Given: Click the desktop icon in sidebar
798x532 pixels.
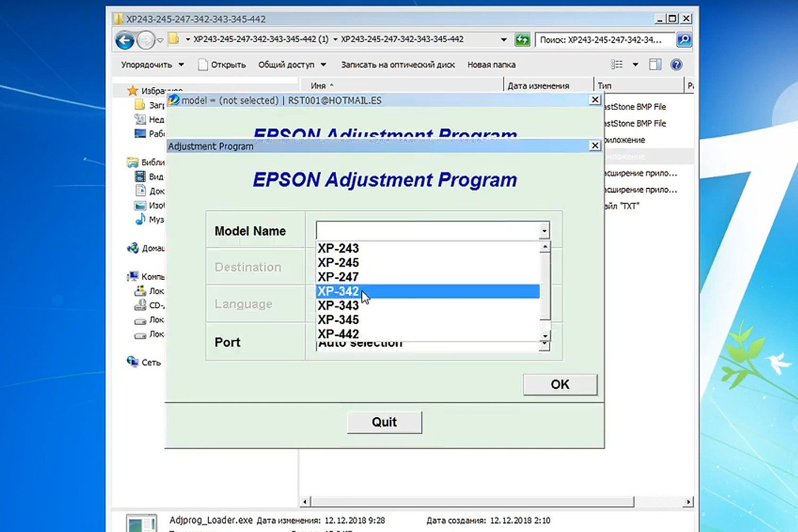Looking at the screenshot, I should (140, 134).
